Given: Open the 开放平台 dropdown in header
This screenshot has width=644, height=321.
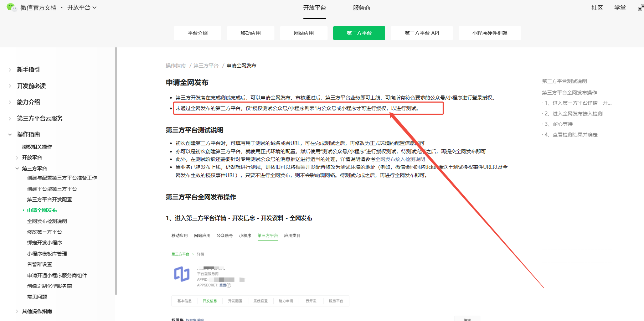Looking at the screenshot, I should [82, 7].
